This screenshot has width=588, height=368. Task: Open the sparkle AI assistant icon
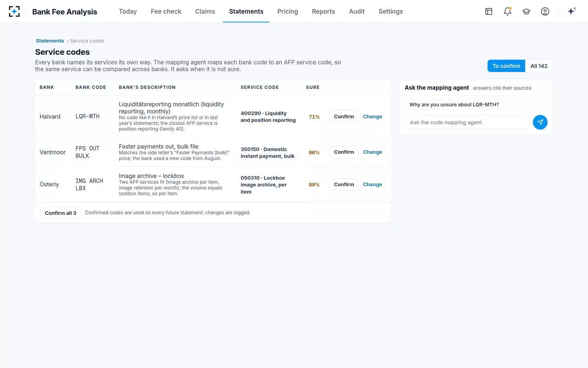572,11
